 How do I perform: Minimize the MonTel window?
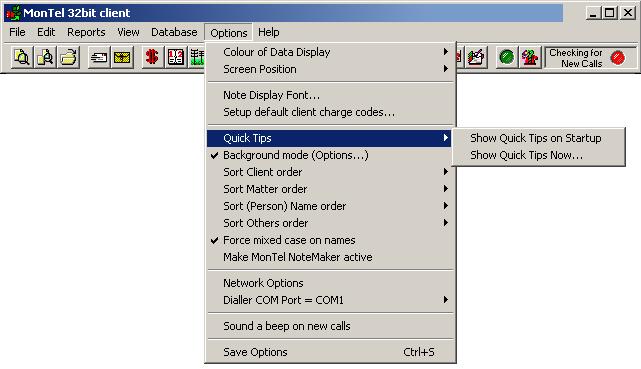pos(592,13)
